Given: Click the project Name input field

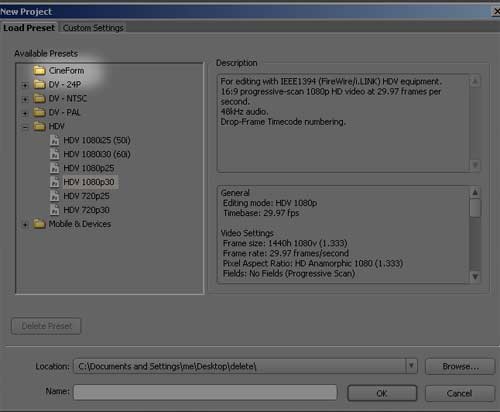Looking at the screenshot, I should 205,392.
